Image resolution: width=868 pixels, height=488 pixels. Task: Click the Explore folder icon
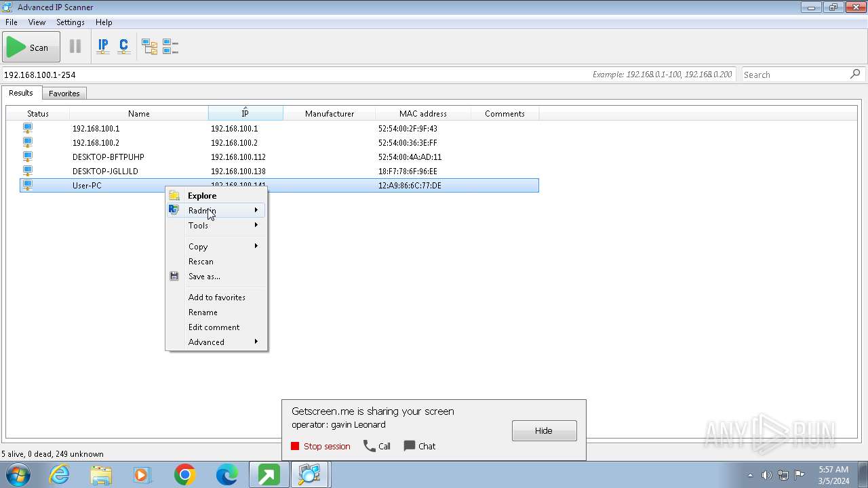click(x=174, y=196)
